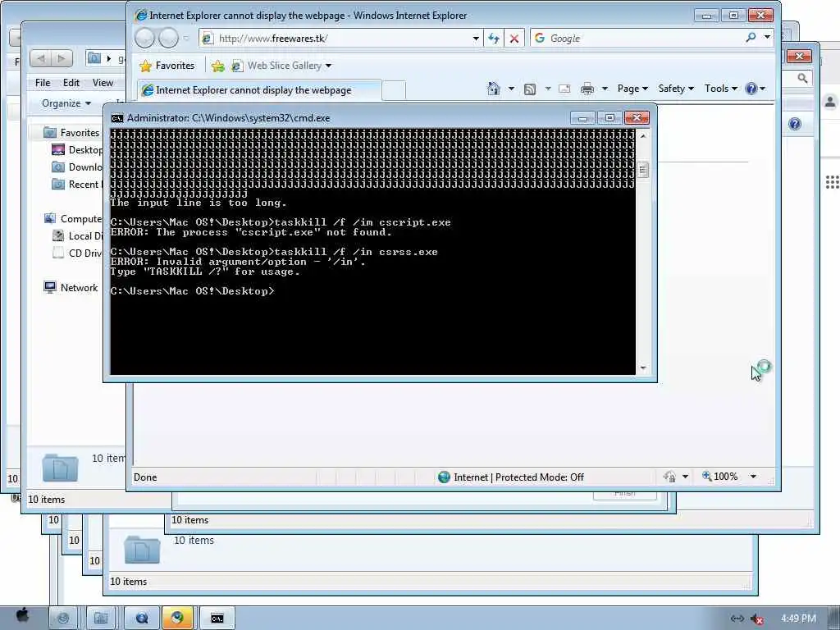Expand the zoom level dropdown arrow
This screenshot has width=840, height=630.
click(753, 477)
